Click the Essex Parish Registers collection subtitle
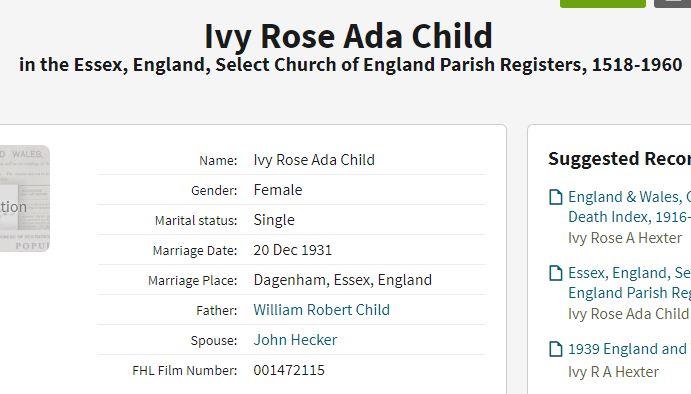The width and height of the screenshot is (691, 394). (350, 65)
